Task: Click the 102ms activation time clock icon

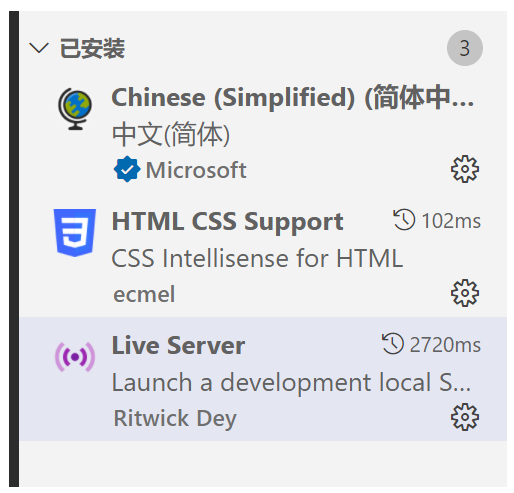Action: click(404, 220)
